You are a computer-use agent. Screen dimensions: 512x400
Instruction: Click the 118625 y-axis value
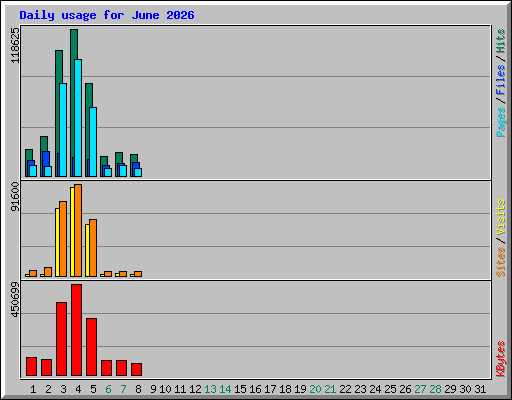(x=15, y=45)
